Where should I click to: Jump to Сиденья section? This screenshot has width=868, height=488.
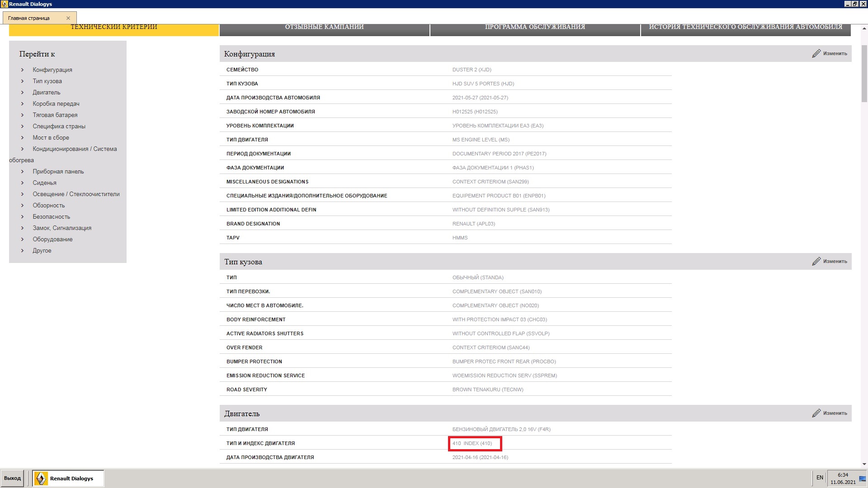[x=44, y=183]
